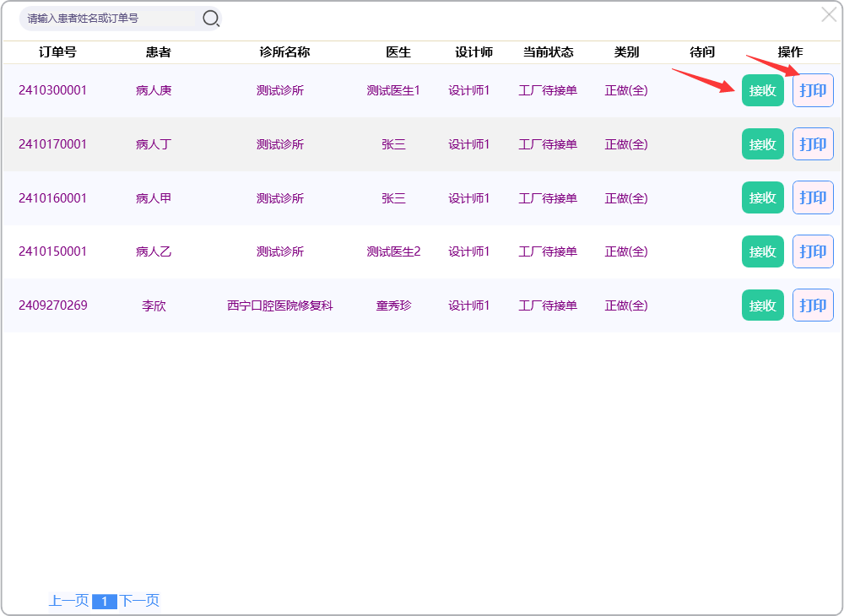Print order 2410160001 for 病人甲
The image size is (844, 616).
pos(813,197)
